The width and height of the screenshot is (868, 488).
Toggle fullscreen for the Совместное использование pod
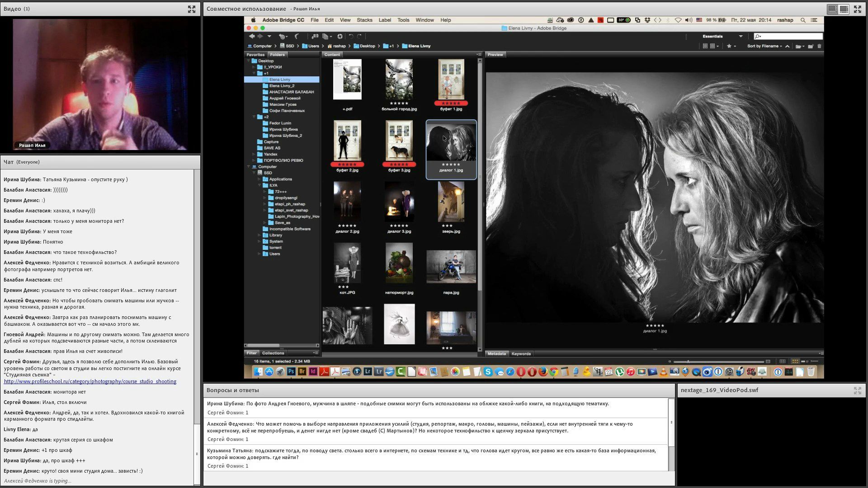click(858, 9)
